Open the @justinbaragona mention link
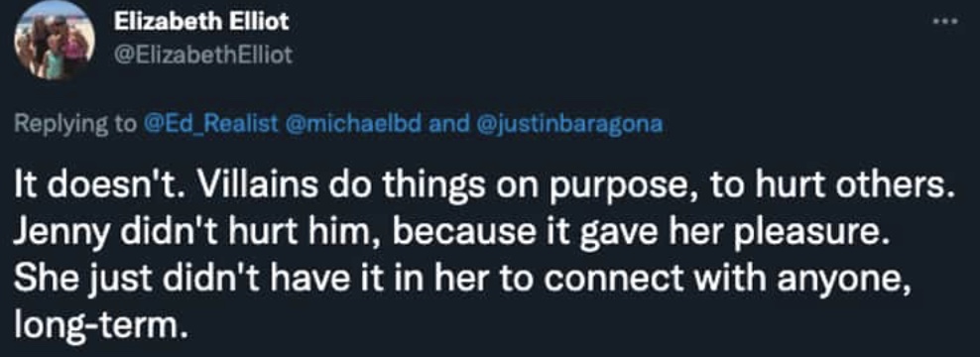The height and width of the screenshot is (357, 980). click(569, 124)
